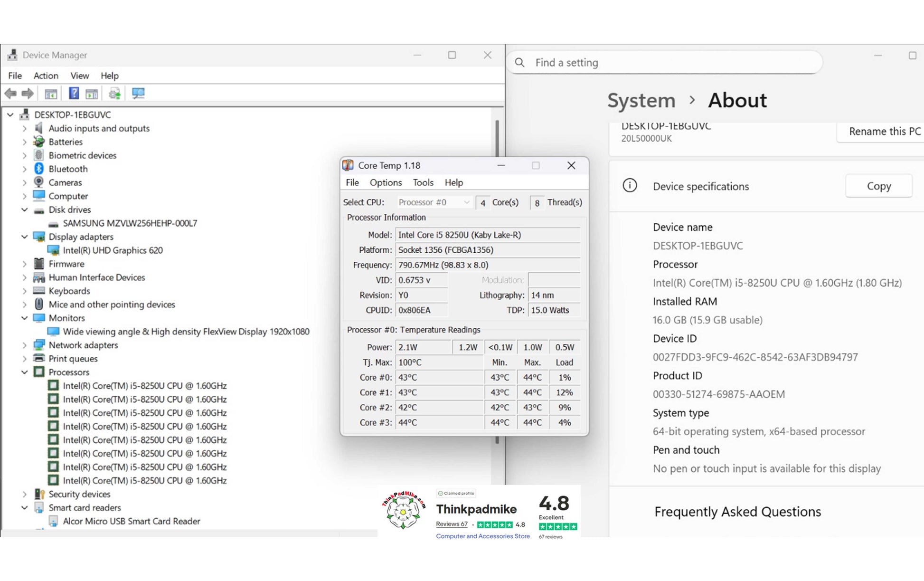924x581 pixels.
Task: Click Device specifications info icon
Action: (x=630, y=186)
